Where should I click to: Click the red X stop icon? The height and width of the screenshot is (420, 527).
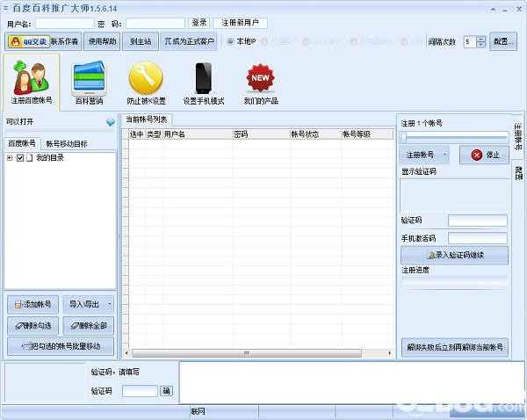(477, 155)
